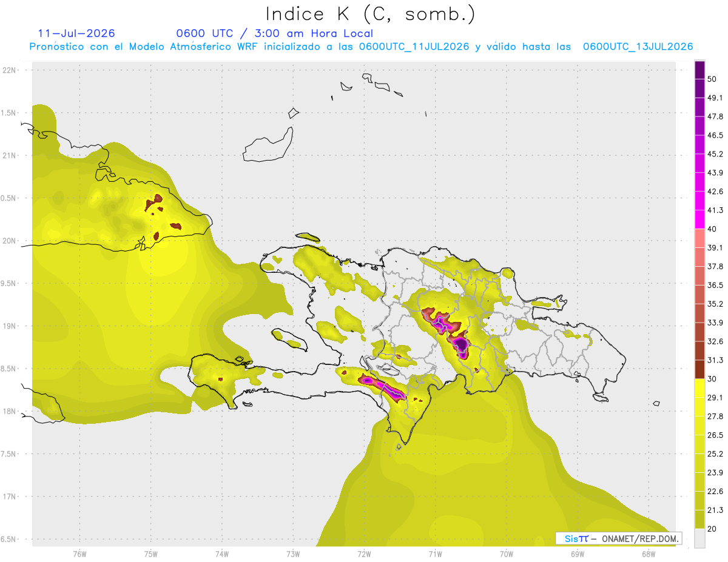
Task: Click the '76W' longitude label
Action: tap(79, 554)
